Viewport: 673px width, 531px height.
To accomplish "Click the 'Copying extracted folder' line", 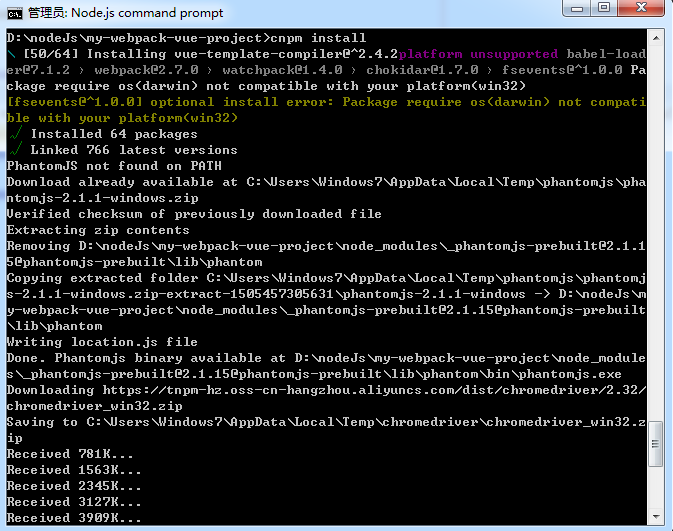I will click(326, 278).
